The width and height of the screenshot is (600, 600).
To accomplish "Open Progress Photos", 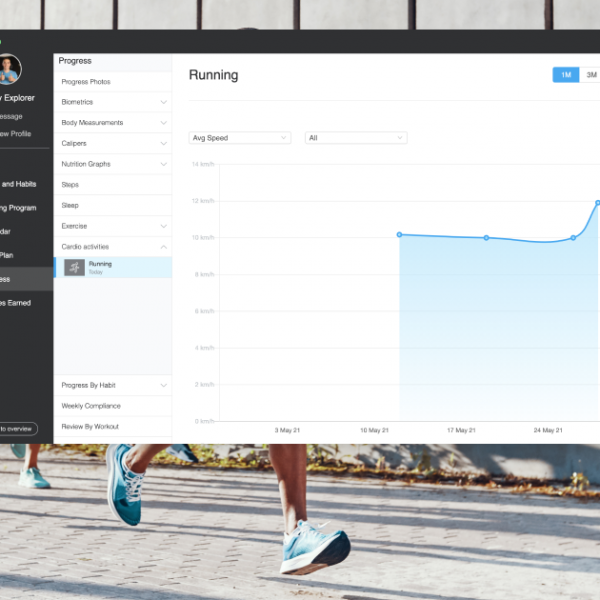I will pyautogui.click(x=86, y=82).
